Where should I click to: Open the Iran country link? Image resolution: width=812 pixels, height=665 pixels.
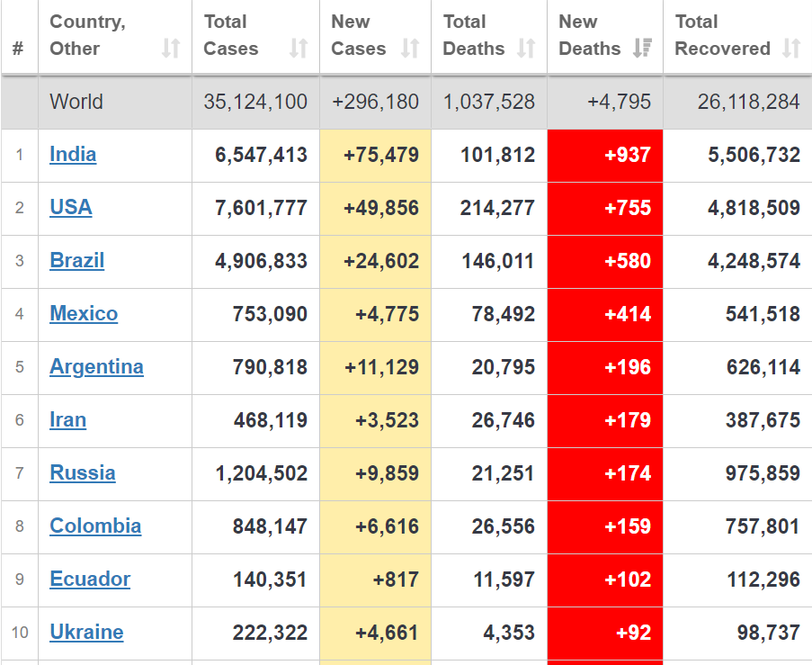[68, 420]
